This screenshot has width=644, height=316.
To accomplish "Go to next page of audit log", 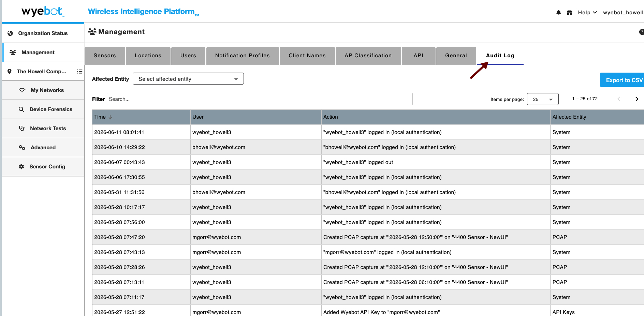I will [636, 99].
